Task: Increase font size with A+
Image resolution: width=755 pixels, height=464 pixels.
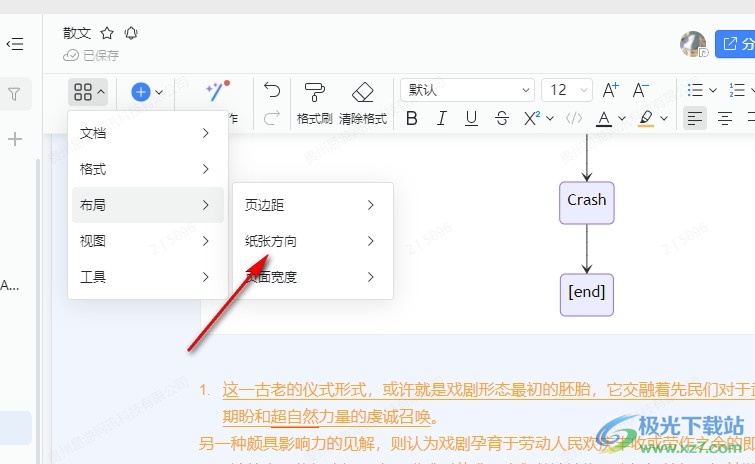Action: (x=610, y=90)
